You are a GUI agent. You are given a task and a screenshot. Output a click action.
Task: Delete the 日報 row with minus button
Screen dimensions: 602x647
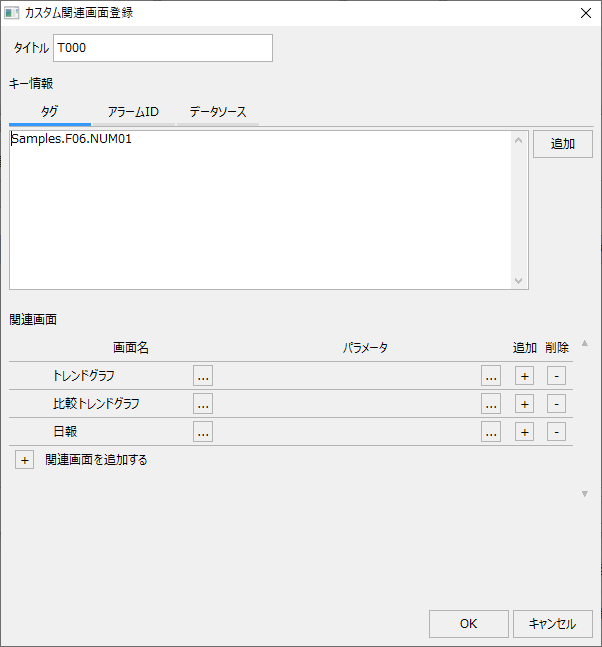click(x=556, y=432)
